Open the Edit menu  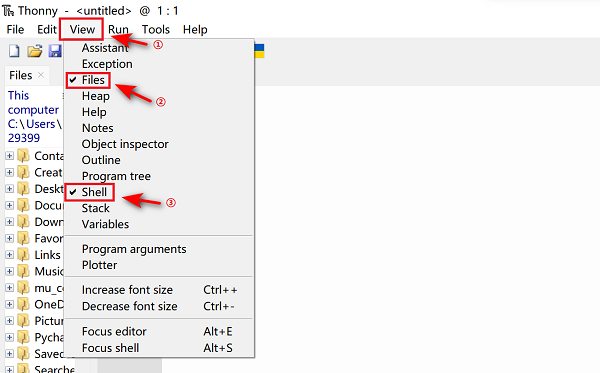pyautogui.click(x=47, y=29)
